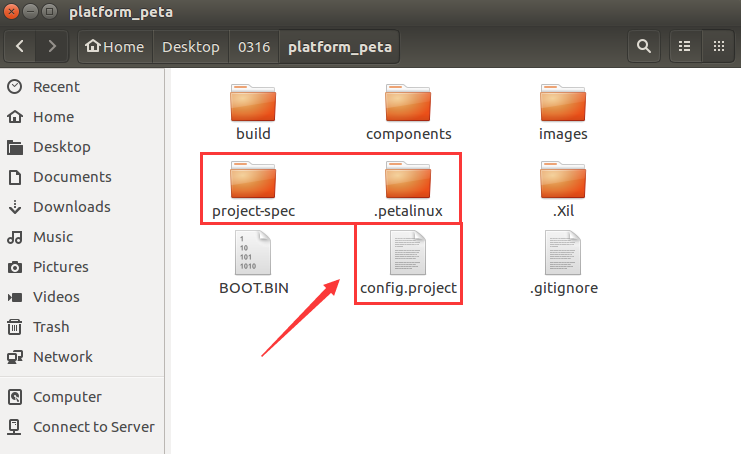This screenshot has width=741, height=454.
Task: Close the platform_peta window
Action: click(11, 11)
